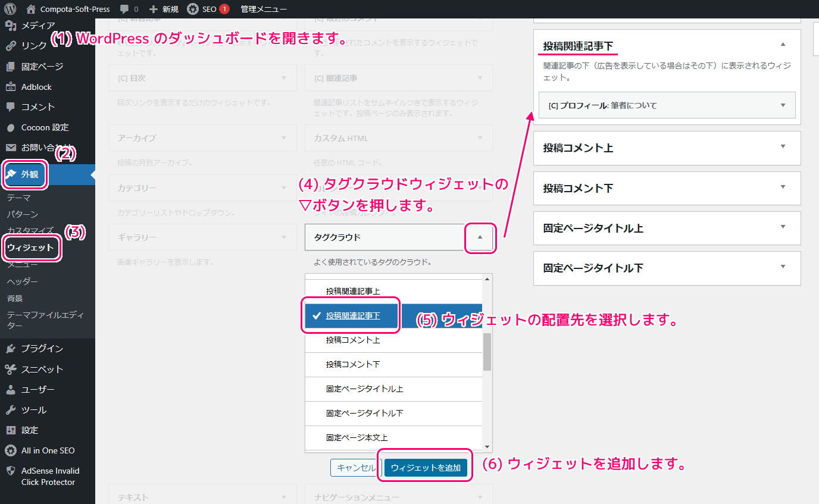Open the comments bubble in admin bar
This screenshot has height=504, width=819.
click(129, 9)
